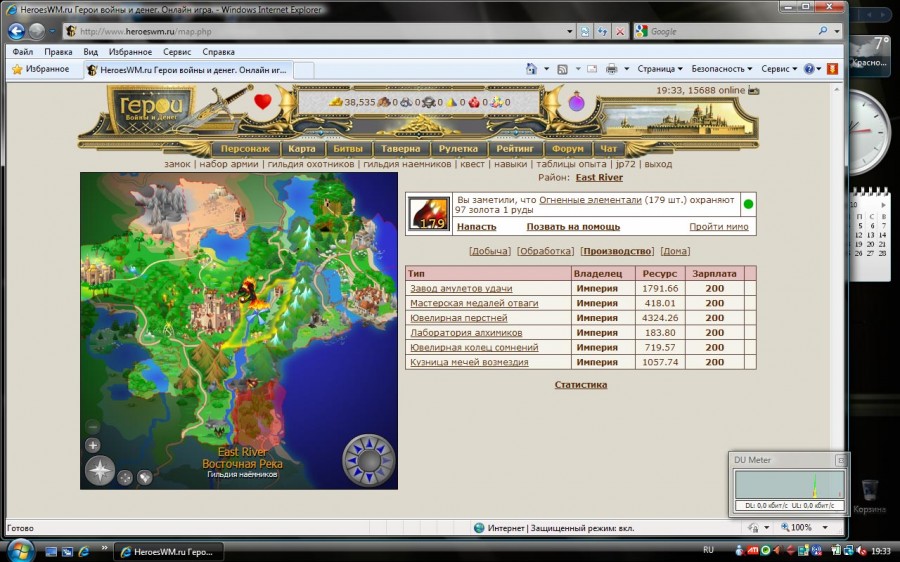Open the Файл menu

(23, 52)
